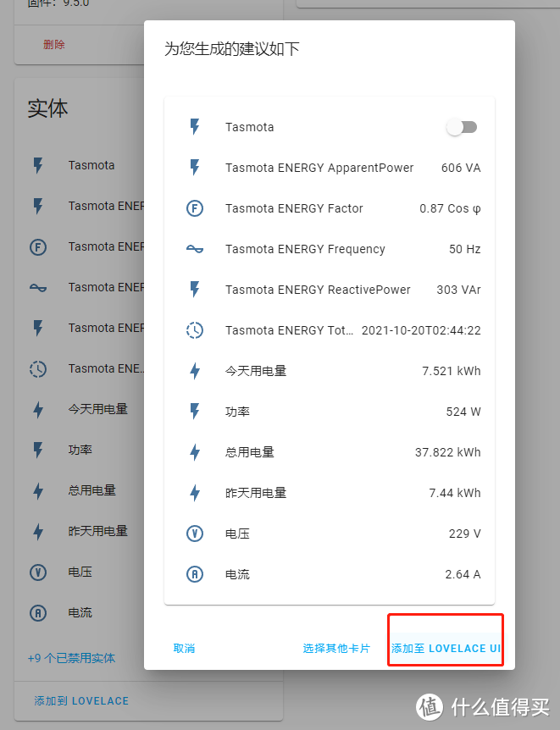Image resolution: width=560 pixels, height=730 pixels.
Task: Click the red 删除 button in background
Action: [x=54, y=45]
